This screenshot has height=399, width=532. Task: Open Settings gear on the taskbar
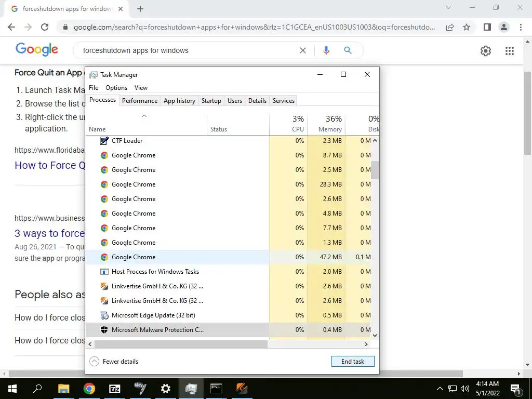coord(166,389)
